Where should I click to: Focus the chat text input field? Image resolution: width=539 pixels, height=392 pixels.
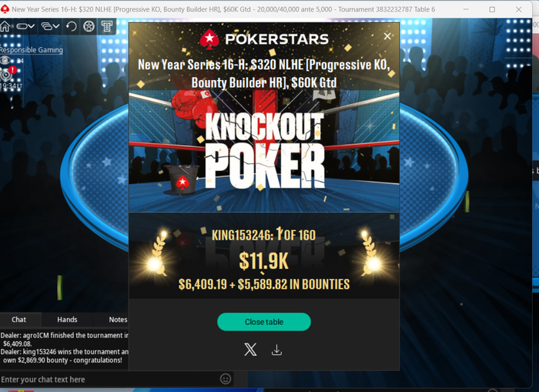[x=109, y=379]
